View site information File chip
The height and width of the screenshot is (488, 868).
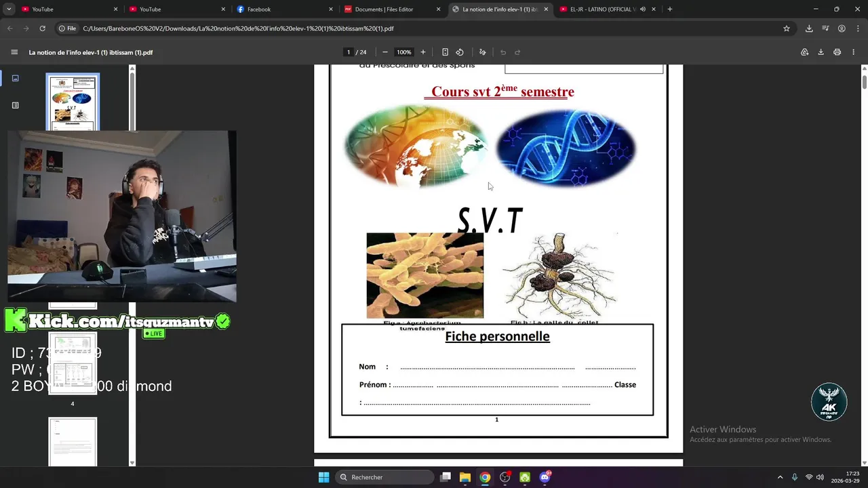[67, 28]
